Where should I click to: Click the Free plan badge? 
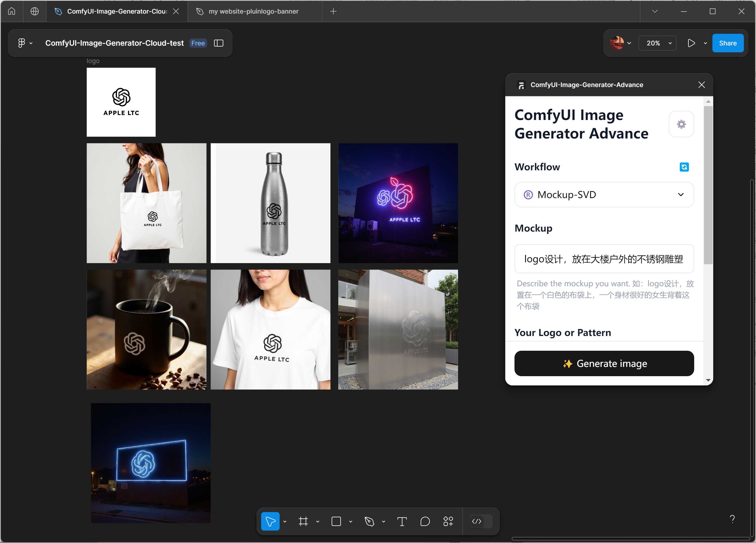198,43
